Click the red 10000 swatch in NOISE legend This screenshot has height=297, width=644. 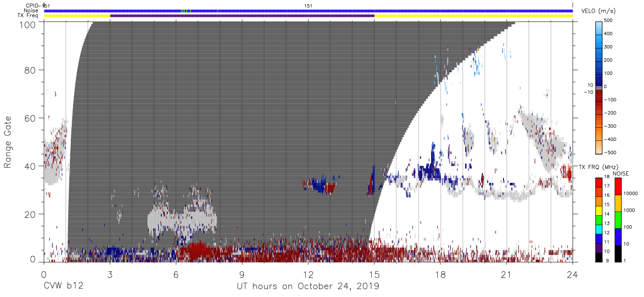point(618,186)
